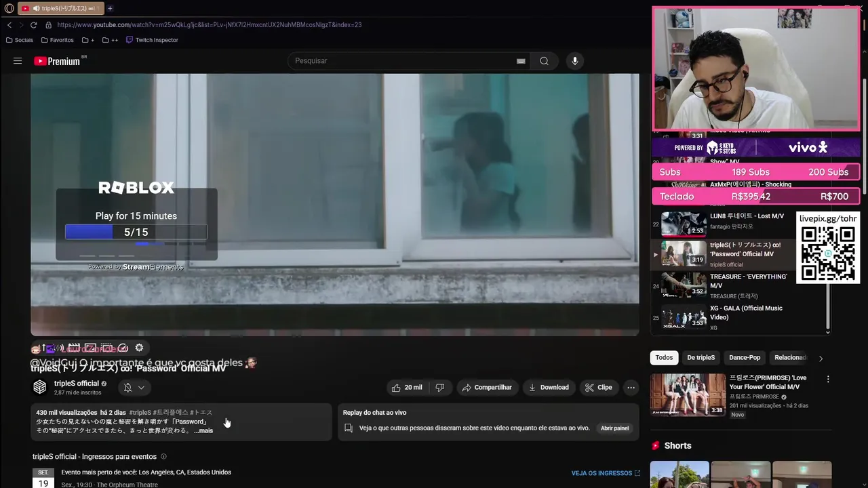This screenshot has height=488, width=868.
Task: Select the De tripleS filter chip
Action: [x=701, y=358]
